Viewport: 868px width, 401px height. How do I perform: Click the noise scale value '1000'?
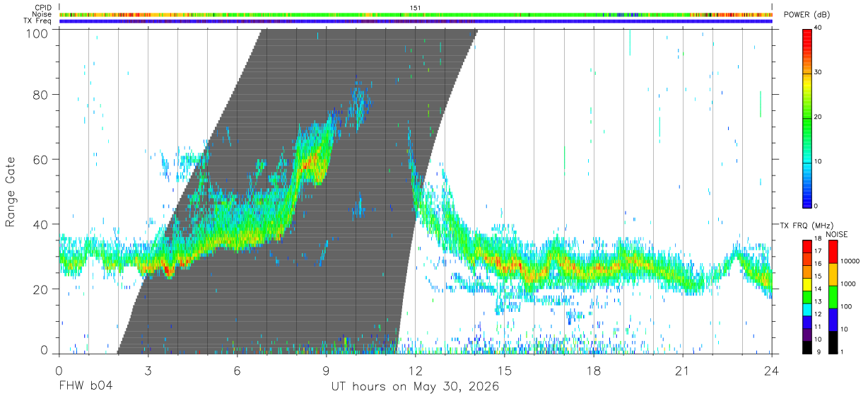coord(848,284)
